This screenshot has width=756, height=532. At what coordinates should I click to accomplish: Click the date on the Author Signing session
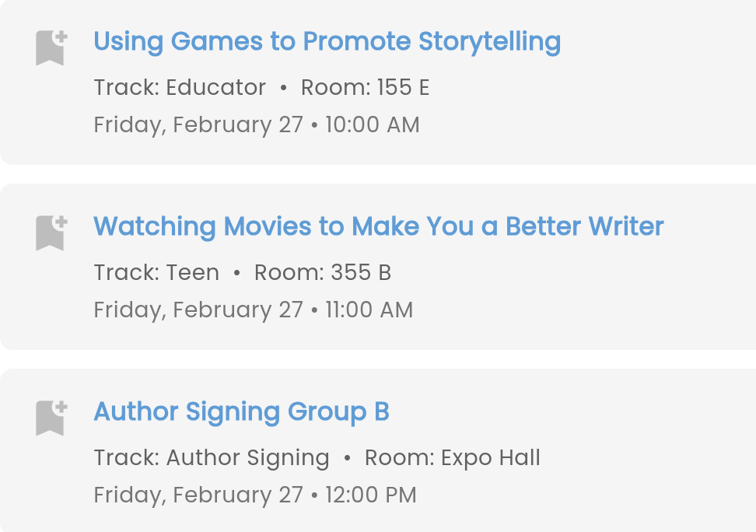[198, 495]
